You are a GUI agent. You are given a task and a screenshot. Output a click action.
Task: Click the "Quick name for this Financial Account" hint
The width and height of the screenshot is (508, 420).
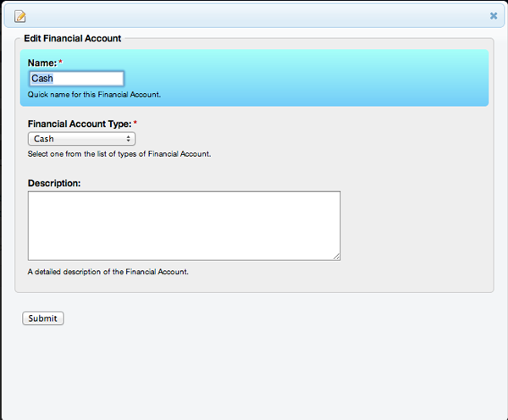tap(94, 94)
